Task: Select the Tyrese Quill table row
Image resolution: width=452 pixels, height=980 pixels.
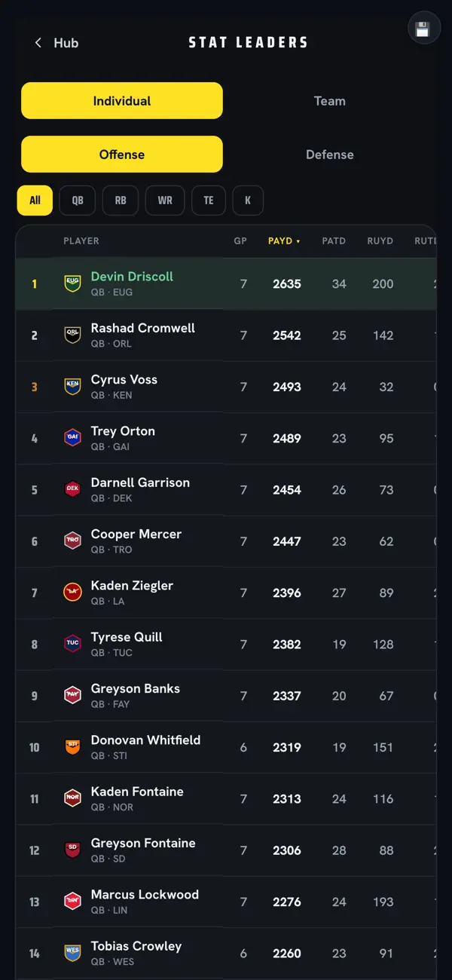Action: click(x=226, y=645)
